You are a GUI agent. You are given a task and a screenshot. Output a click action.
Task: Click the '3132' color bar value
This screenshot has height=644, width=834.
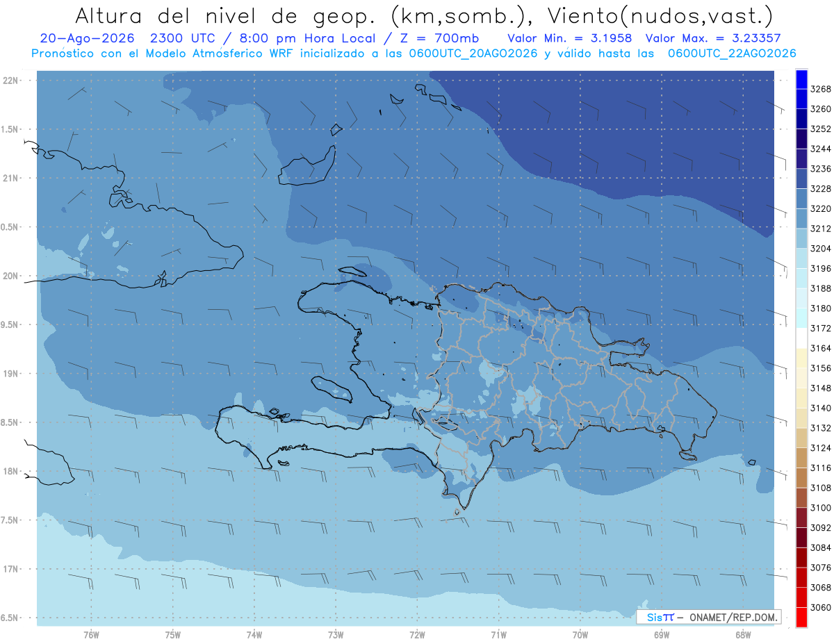[x=821, y=428]
